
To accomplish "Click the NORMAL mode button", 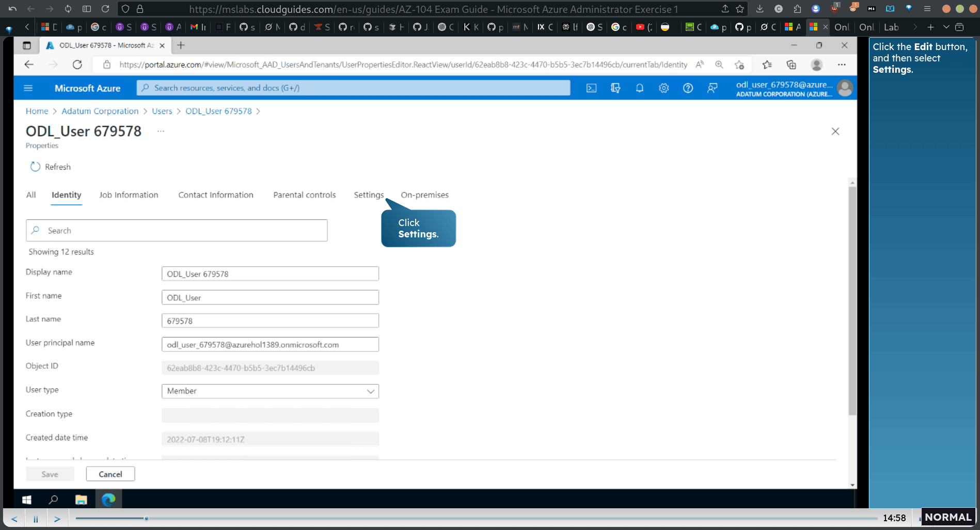I will [948, 517].
